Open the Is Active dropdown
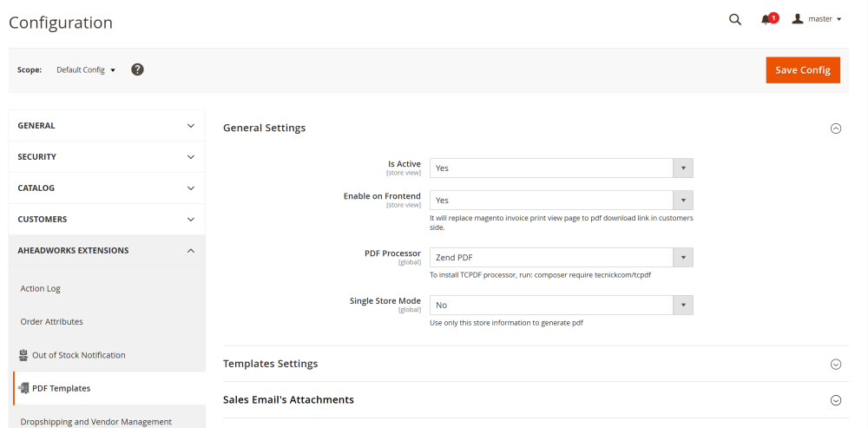 click(562, 168)
